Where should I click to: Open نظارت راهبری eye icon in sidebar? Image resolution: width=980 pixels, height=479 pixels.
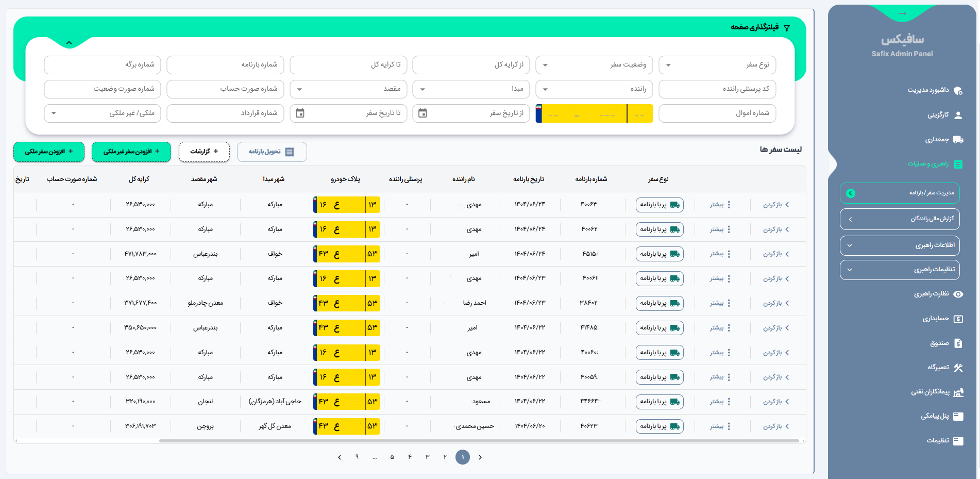tap(958, 294)
